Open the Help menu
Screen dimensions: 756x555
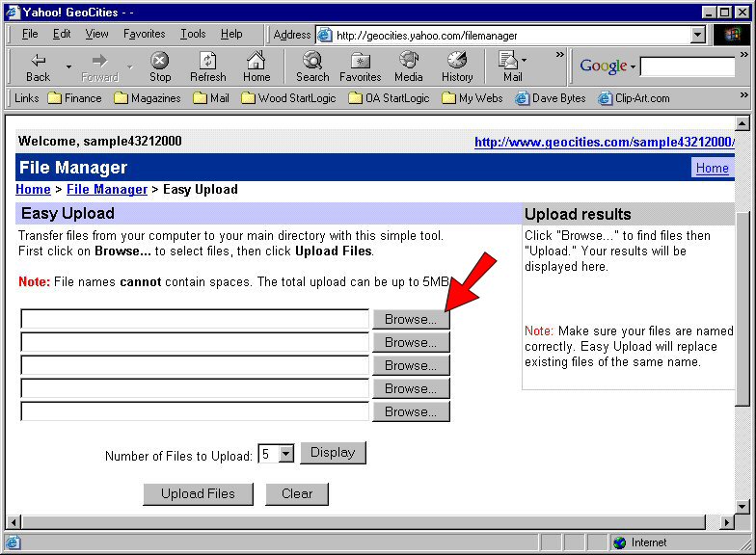tap(231, 34)
